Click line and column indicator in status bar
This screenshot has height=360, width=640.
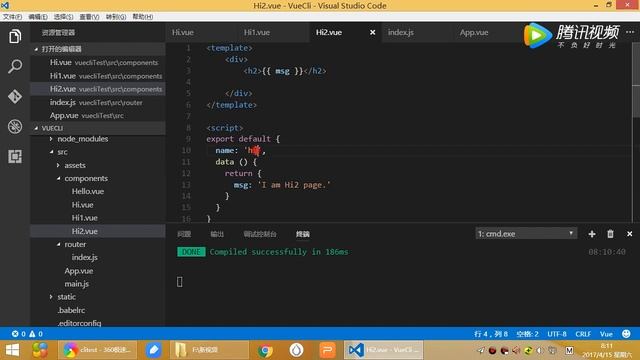point(491,334)
